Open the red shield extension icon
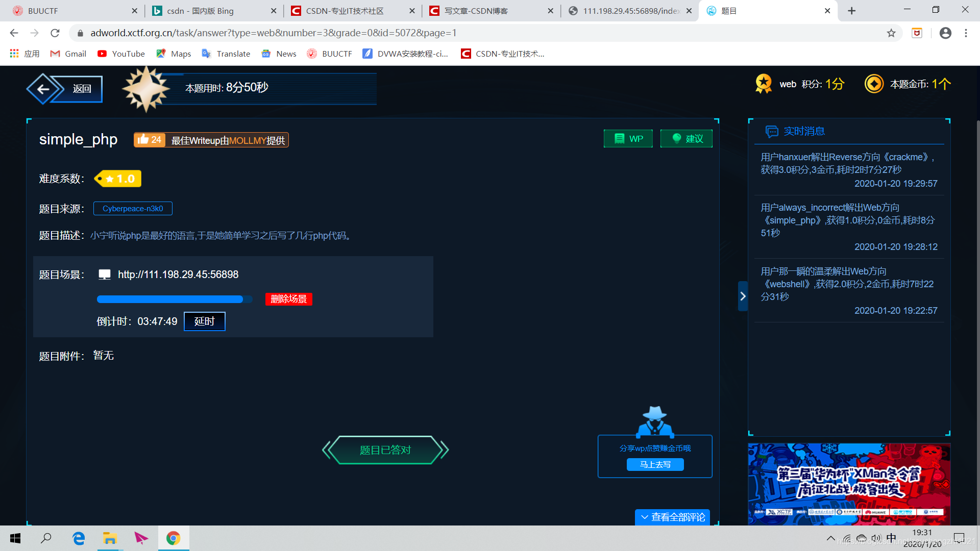The width and height of the screenshot is (980, 551). pos(917,33)
